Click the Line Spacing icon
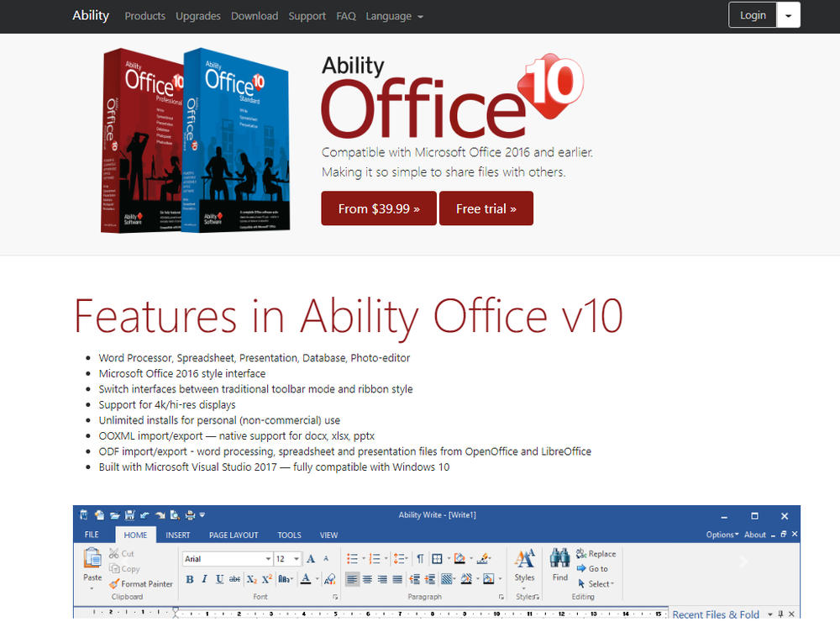 coord(398,559)
